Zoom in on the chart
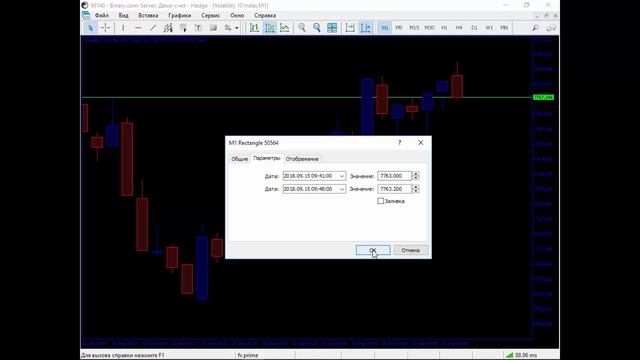This screenshot has width=640, height=360. (x=302, y=28)
